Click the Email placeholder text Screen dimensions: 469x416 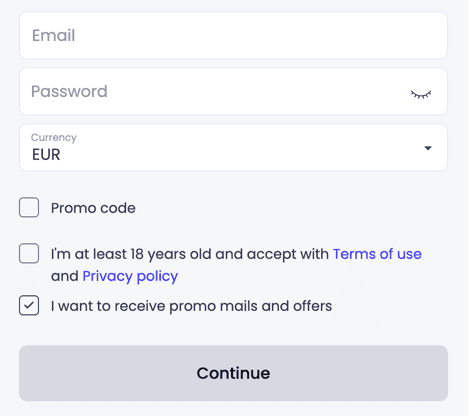click(53, 35)
